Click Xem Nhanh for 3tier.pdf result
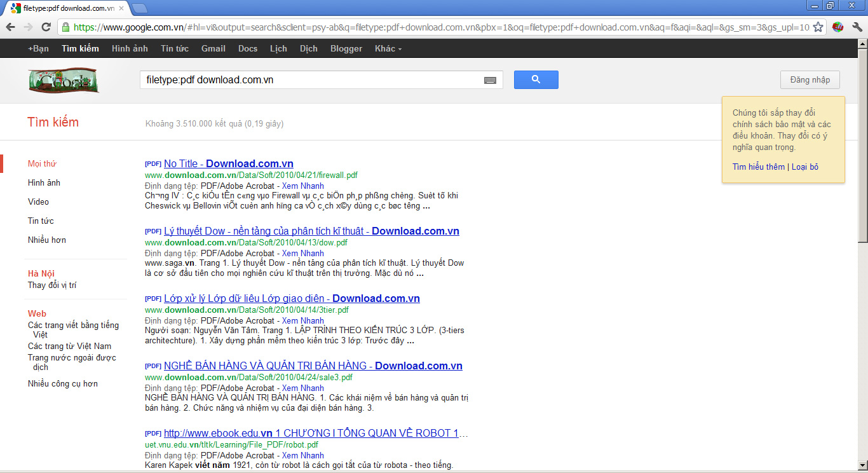The height and width of the screenshot is (473, 868). pos(303,320)
